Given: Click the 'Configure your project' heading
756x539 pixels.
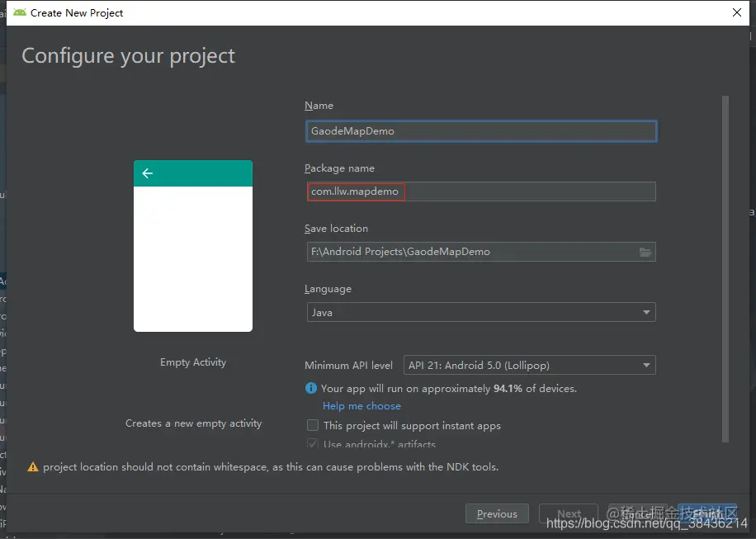Looking at the screenshot, I should pos(128,56).
